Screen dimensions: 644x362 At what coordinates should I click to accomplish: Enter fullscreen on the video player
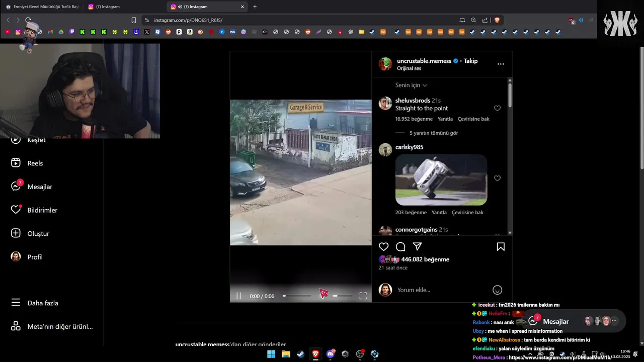click(363, 296)
